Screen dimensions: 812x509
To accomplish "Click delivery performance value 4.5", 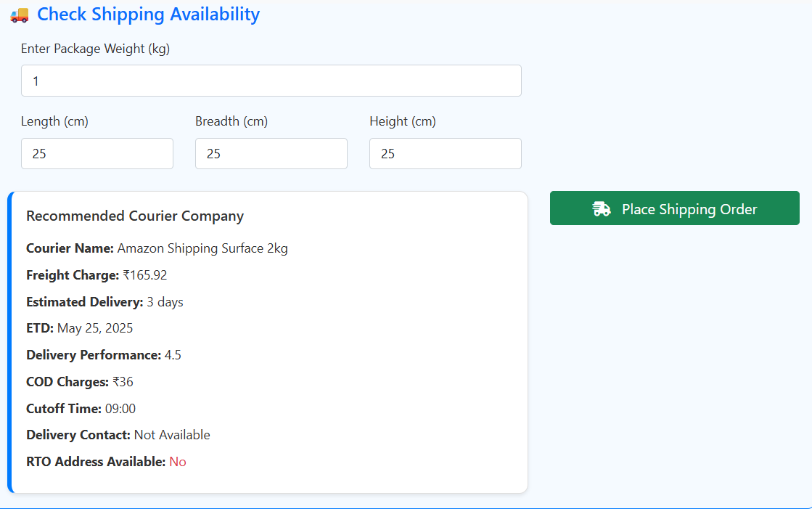I will (x=173, y=355).
